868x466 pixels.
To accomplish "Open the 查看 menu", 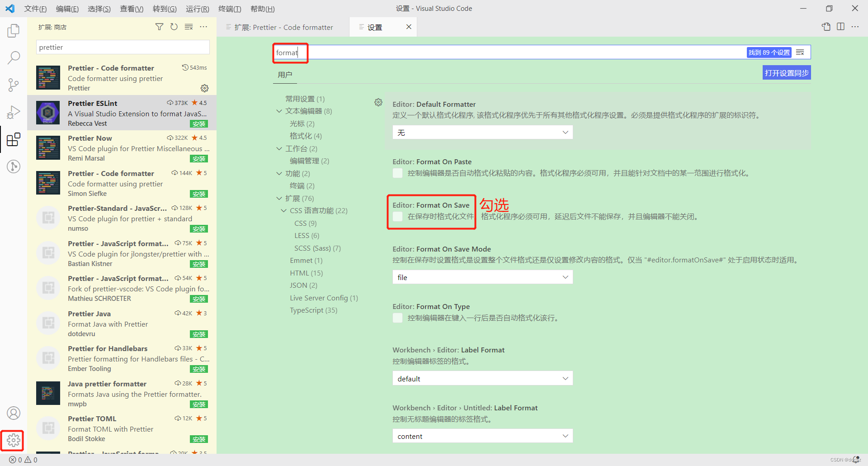I will (x=132, y=9).
